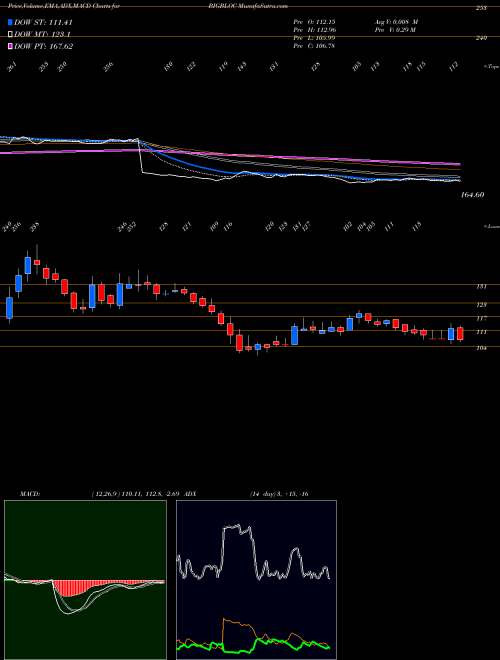The height and width of the screenshot is (660, 500).
Task: Click the 'ADX' panel label
Action: [x=190, y=494]
